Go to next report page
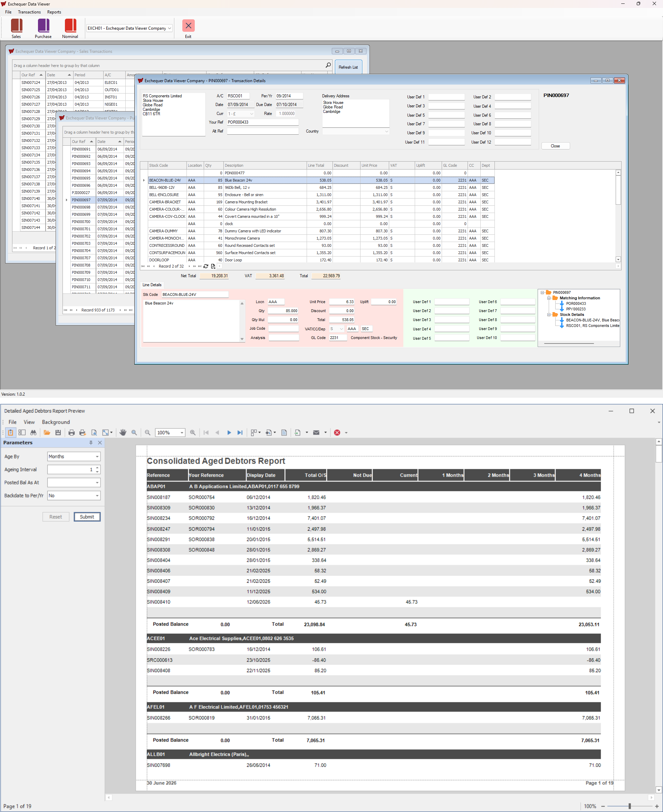 pyautogui.click(x=229, y=433)
